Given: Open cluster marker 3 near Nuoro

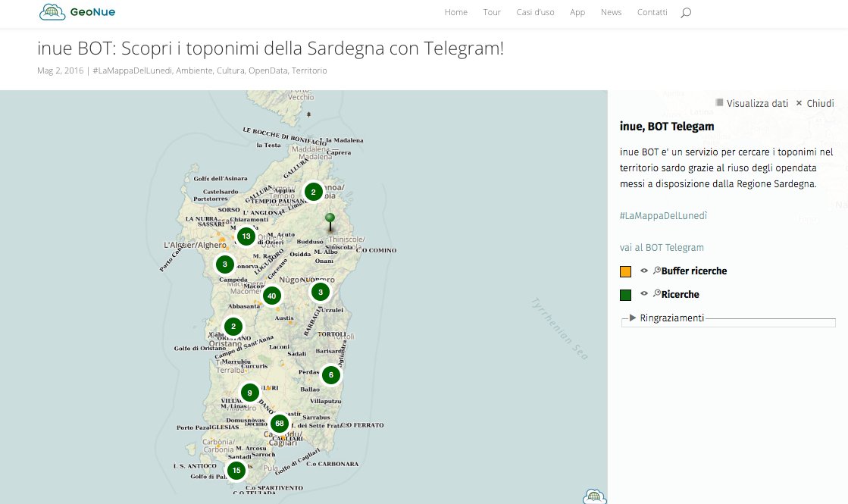Looking at the screenshot, I should click(320, 292).
